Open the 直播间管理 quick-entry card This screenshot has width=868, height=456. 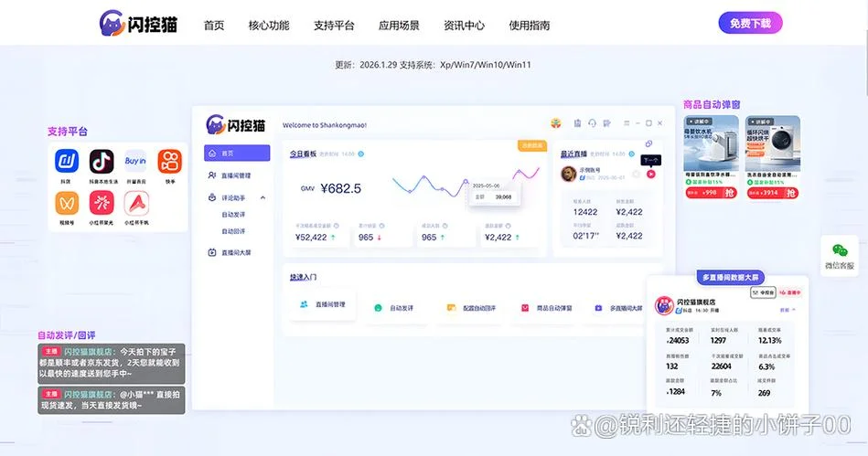pyautogui.click(x=323, y=304)
